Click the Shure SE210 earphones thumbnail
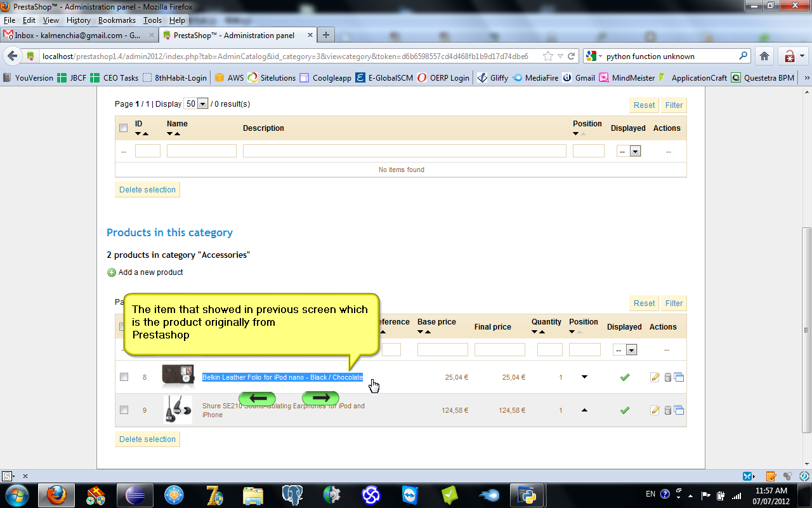 click(x=177, y=410)
